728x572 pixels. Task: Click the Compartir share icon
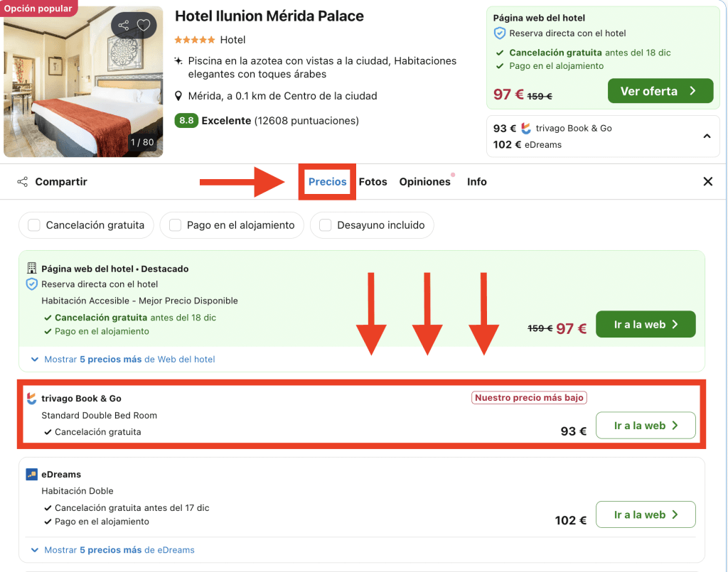click(x=23, y=182)
